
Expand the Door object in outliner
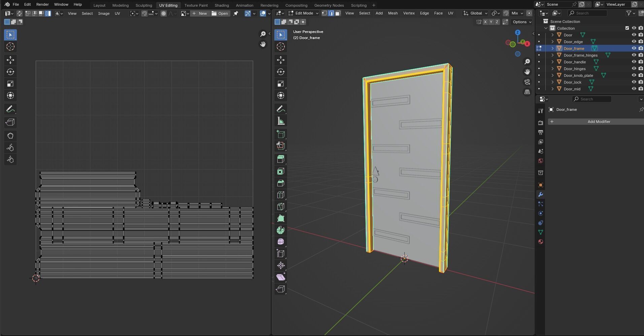click(x=552, y=35)
